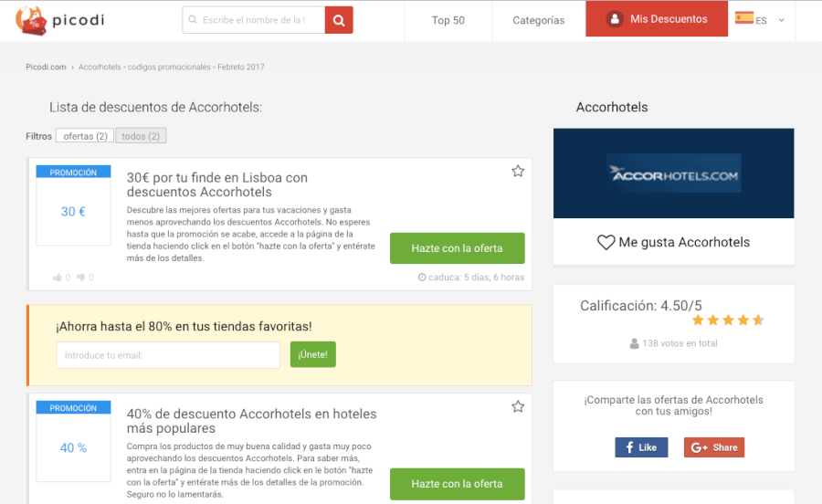Click the ES language label

tap(761, 20)
